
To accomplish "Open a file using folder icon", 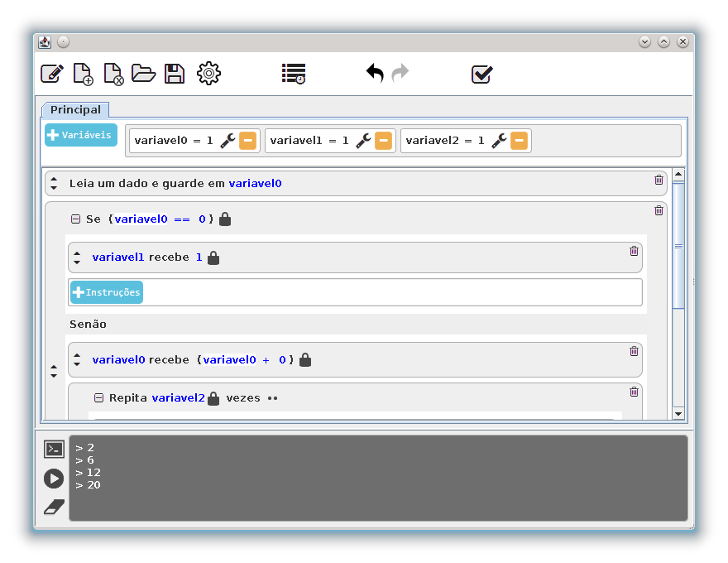I will click(x=143, y=74).
